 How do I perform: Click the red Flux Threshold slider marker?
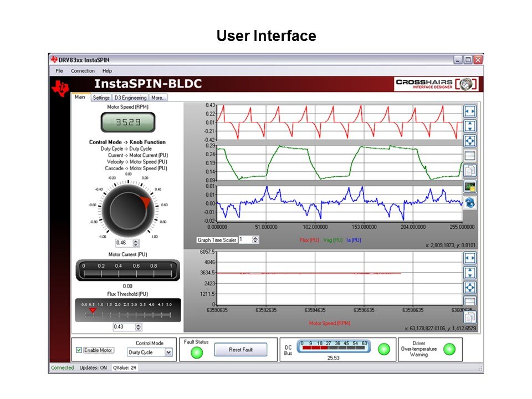93,310
